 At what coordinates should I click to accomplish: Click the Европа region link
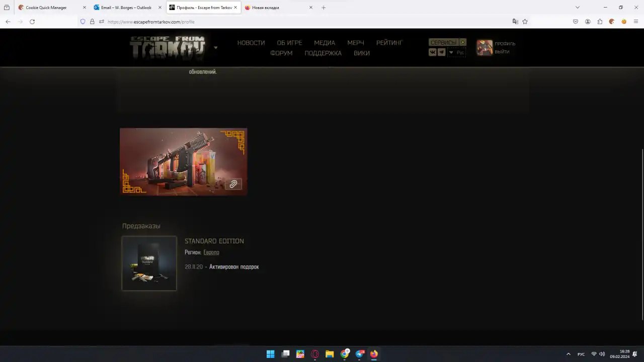pos(211,252)
